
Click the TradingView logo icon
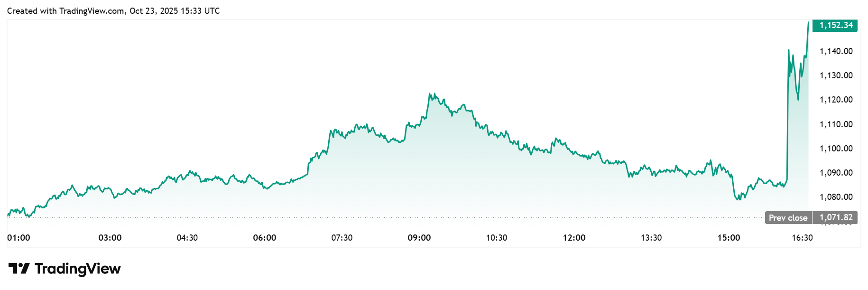[19, 269]
